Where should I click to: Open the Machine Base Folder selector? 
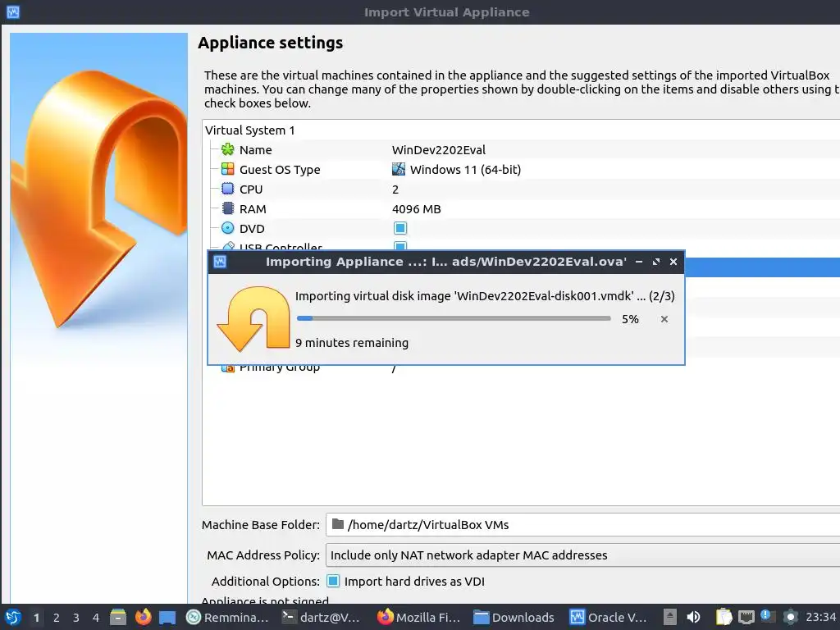click(583, 524)
